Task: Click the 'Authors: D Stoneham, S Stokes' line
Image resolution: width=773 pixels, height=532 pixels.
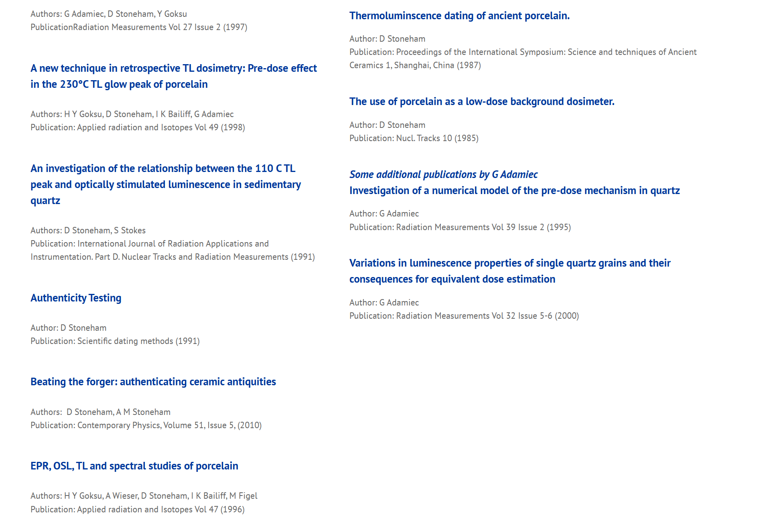Action: (x=88, y=231)
